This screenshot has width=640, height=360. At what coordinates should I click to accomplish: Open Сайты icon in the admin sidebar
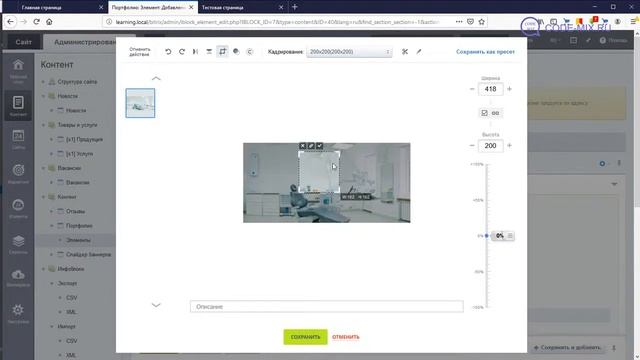click(x=18, y=139)
